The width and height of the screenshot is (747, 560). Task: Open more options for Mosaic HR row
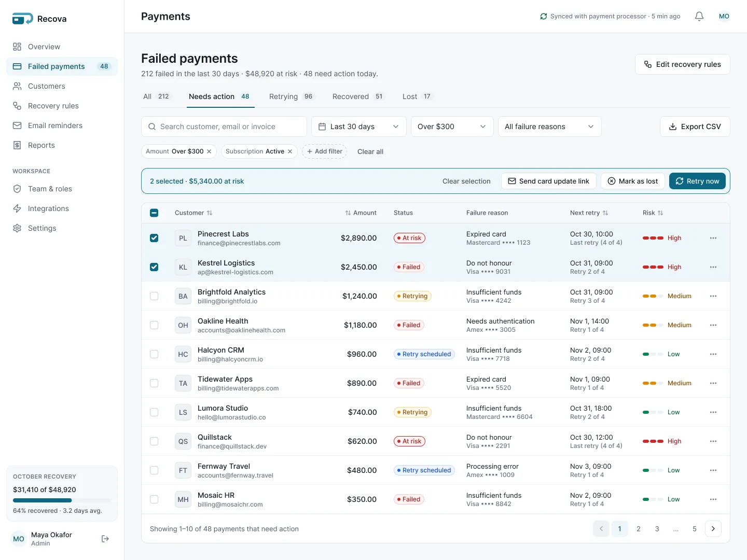[713, 499]
